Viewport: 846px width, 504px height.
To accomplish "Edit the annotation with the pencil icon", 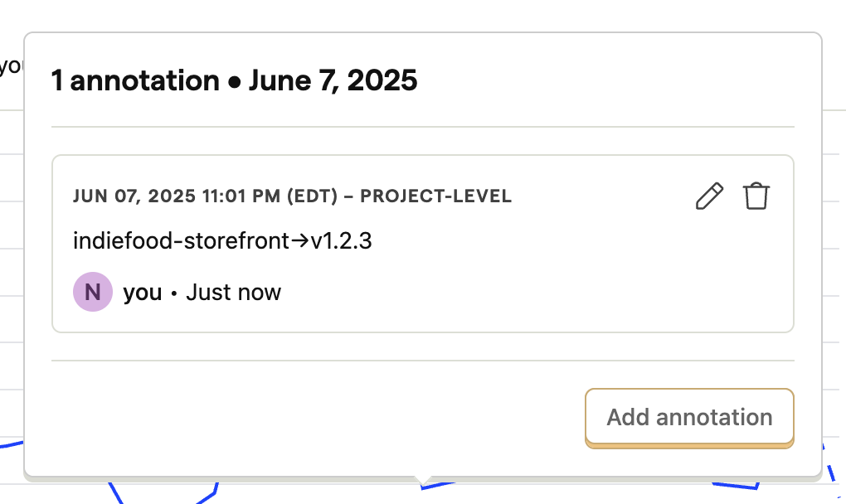I will 709,196.
